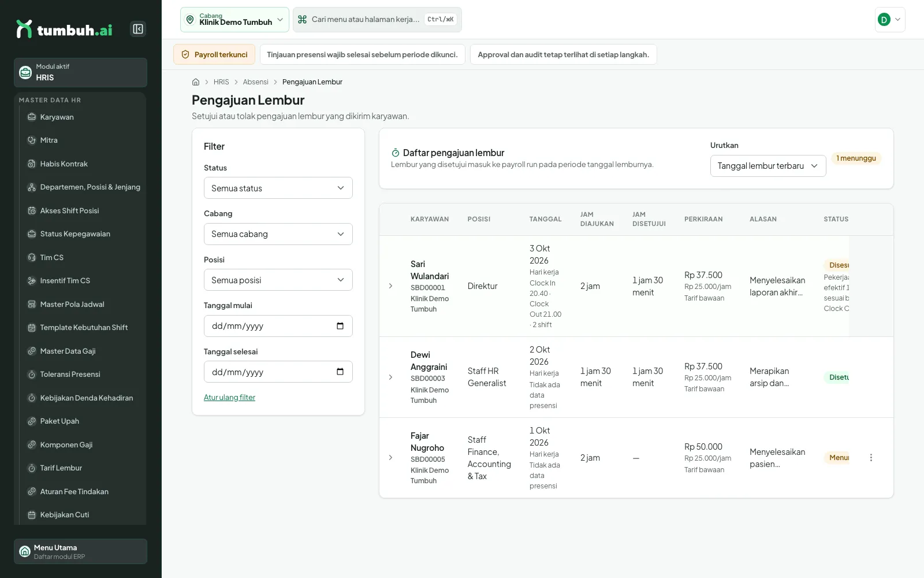
Task: Collapse the sidebar panel icon
Action: coord(138,29)
